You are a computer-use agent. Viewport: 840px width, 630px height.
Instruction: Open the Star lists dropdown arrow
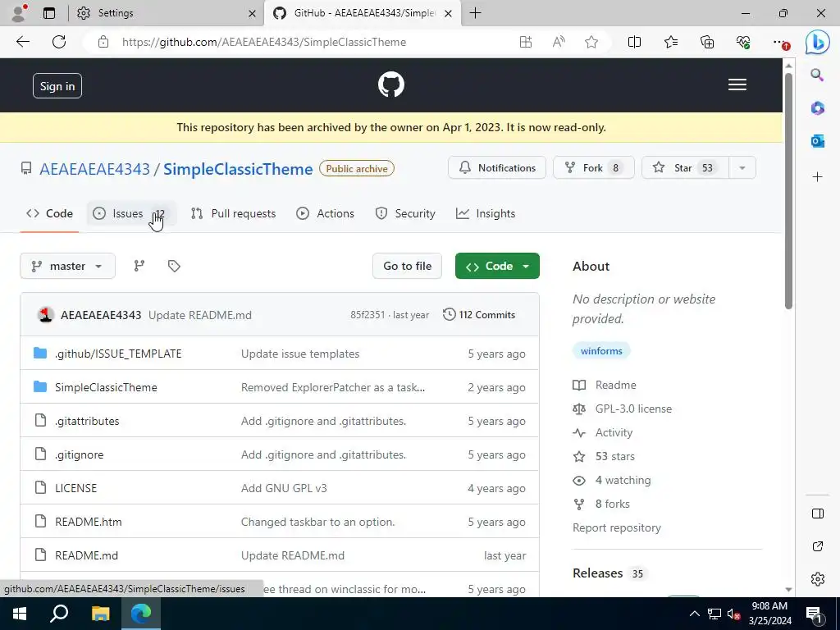click(x=742, y=167)
